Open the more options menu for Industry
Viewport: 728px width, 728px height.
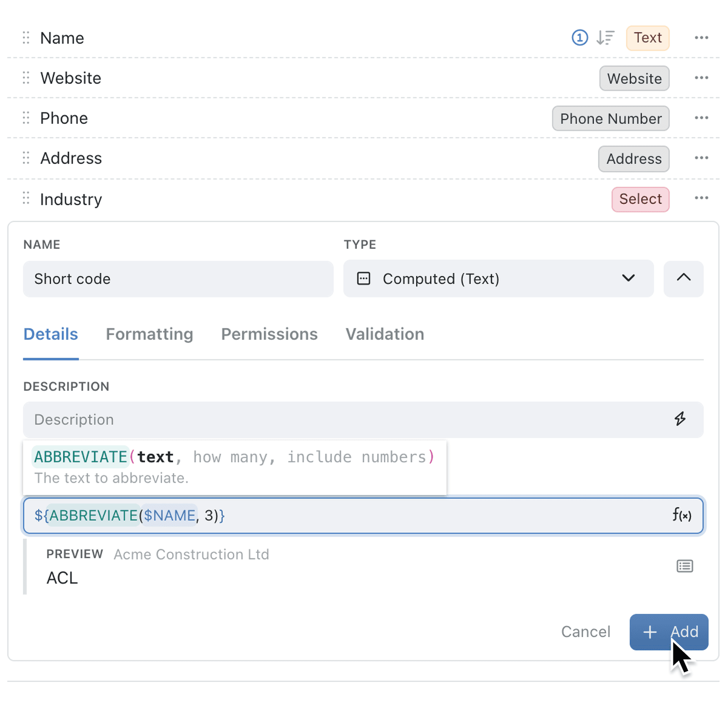tap(701, 198)
